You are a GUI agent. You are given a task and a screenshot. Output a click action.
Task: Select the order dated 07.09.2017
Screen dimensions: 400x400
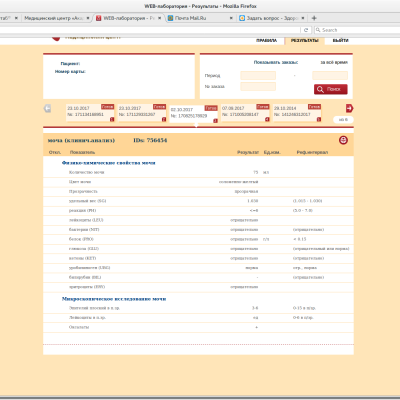tap(245, 113)
